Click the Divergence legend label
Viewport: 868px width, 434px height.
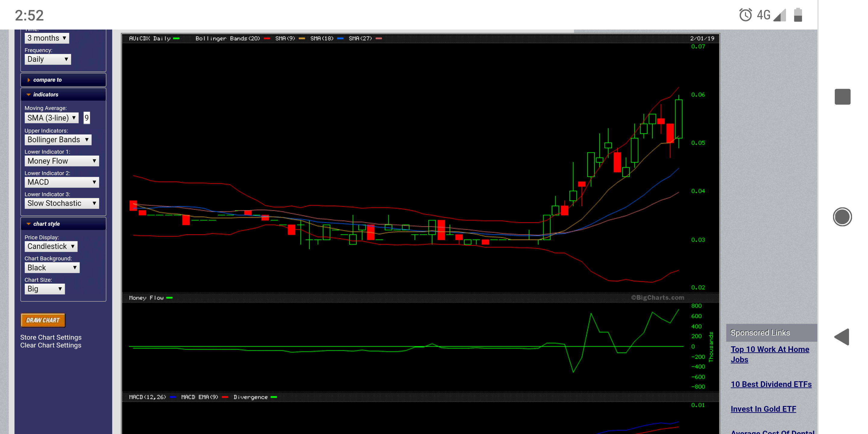pyautogui.click(x=250, y=397)
